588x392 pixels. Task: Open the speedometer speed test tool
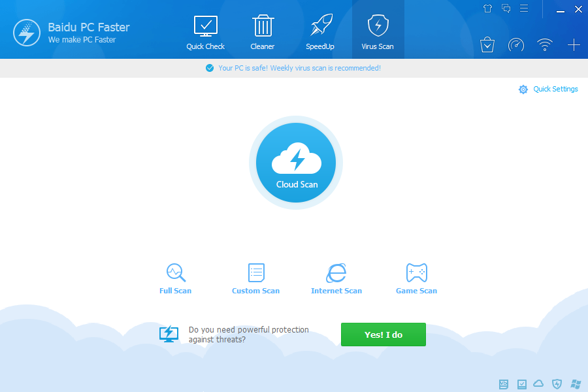click(516, 45)
